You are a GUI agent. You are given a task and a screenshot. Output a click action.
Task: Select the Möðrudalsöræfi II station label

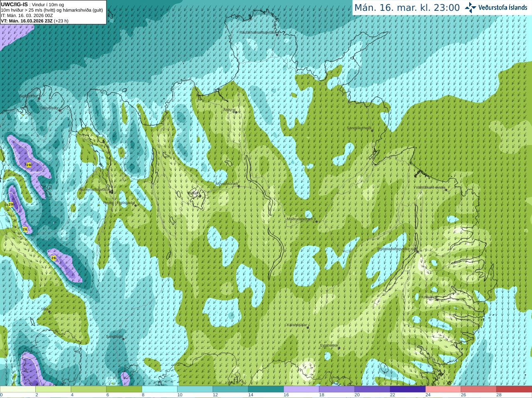coord(301,219)
